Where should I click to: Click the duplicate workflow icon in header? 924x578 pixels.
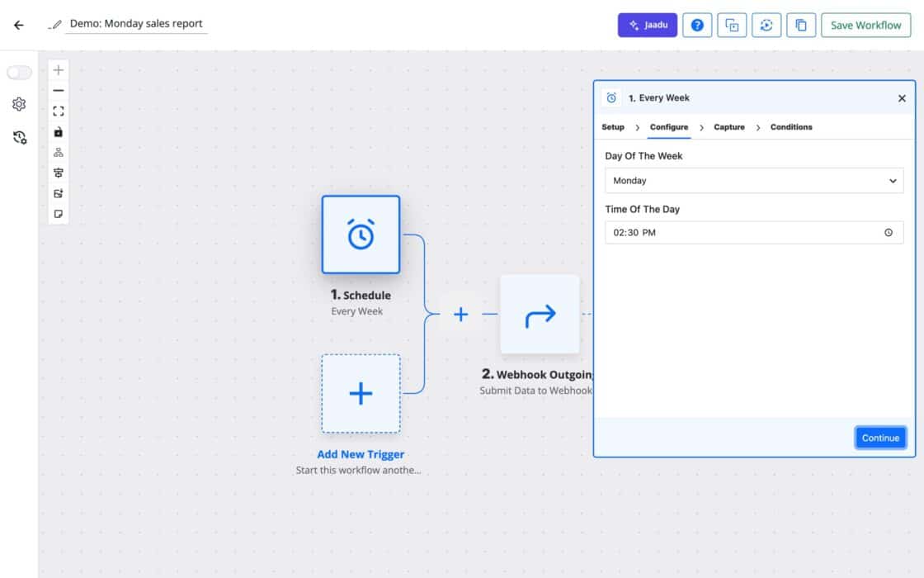click(801, 25)
